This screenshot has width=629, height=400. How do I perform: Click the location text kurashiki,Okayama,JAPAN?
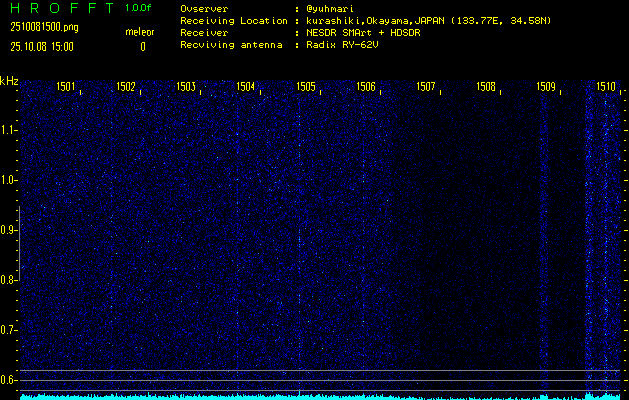click(373, 21)
